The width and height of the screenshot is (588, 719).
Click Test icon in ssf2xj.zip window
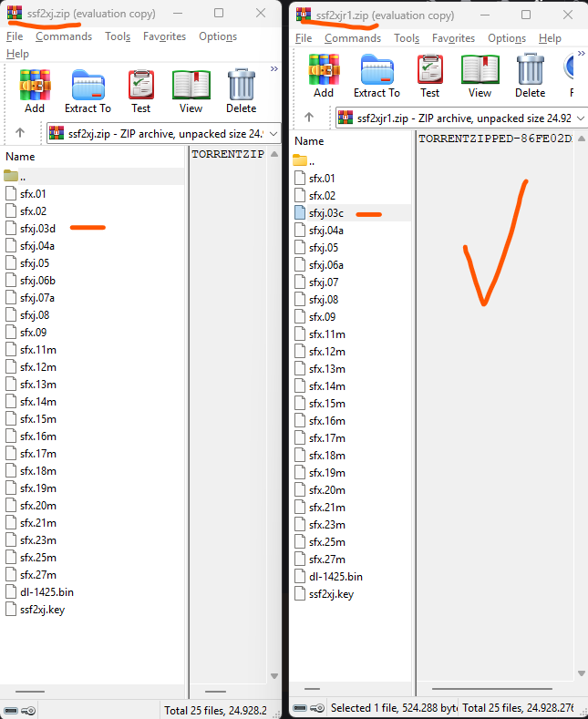pos(140,91)
